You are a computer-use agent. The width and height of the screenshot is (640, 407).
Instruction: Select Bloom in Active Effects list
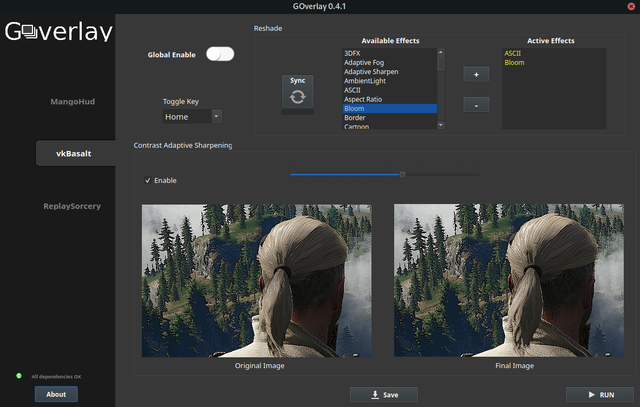tap(514, 63)
